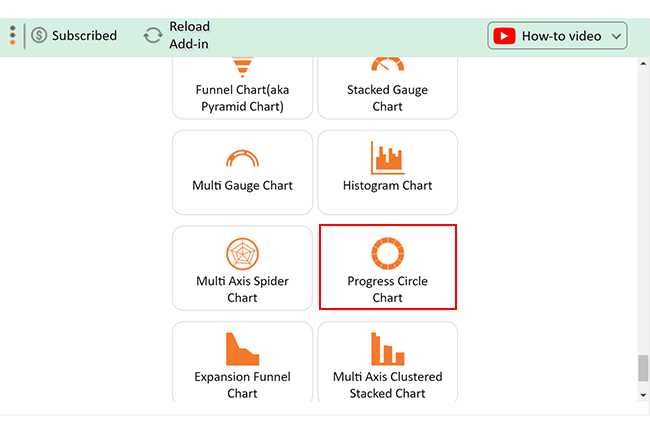650x434 pixels.
Task: Click the vertical scrollbar thumb
Action: click(643, 368)
